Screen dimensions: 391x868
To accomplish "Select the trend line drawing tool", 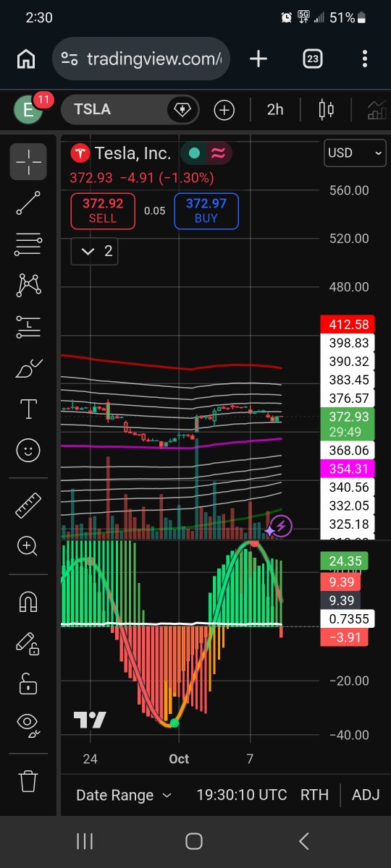I will tap(28, 203).
